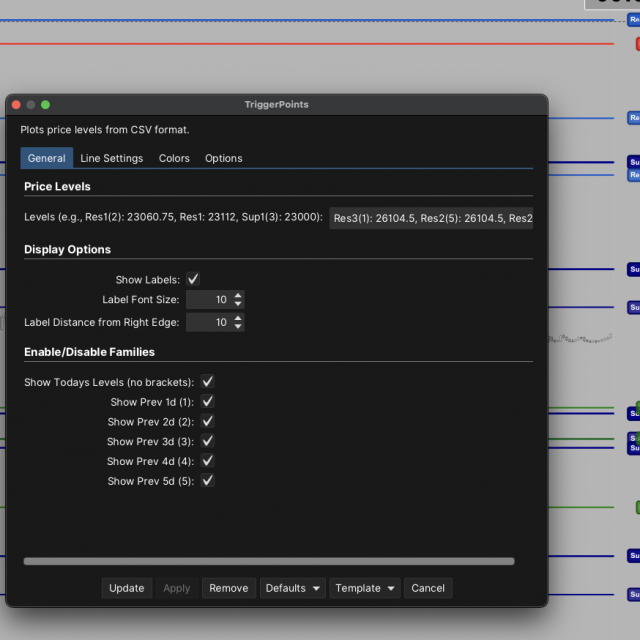The image size is (640, 640).
Task: Open the Colors tab
Action: click(174, 158)
